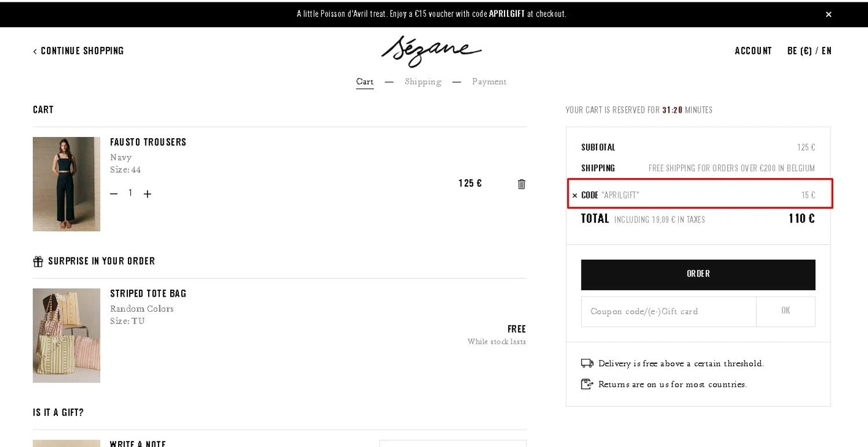Open the Account page
The image size is (868, 447).
(753, 51)
